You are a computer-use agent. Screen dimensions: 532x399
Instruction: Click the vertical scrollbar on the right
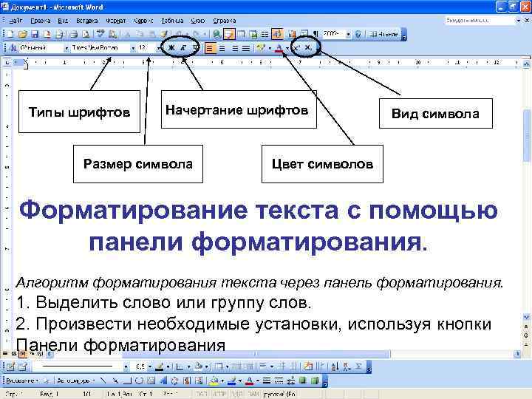[526, 190]
